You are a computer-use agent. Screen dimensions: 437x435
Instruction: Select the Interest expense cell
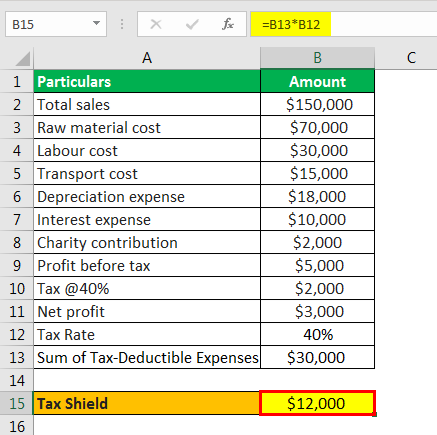147,220
